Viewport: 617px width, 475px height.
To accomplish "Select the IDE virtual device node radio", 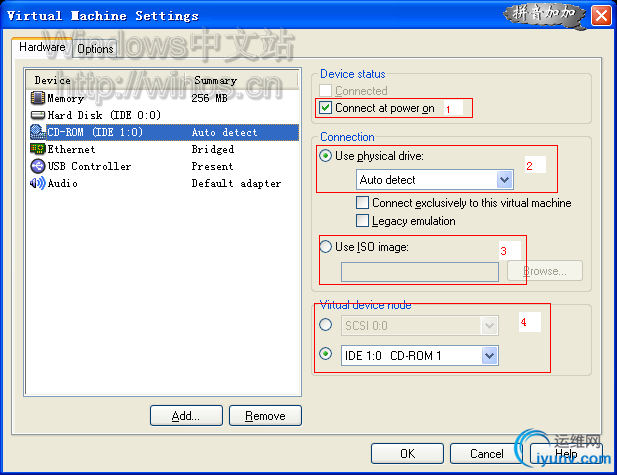I will point(325,354).
